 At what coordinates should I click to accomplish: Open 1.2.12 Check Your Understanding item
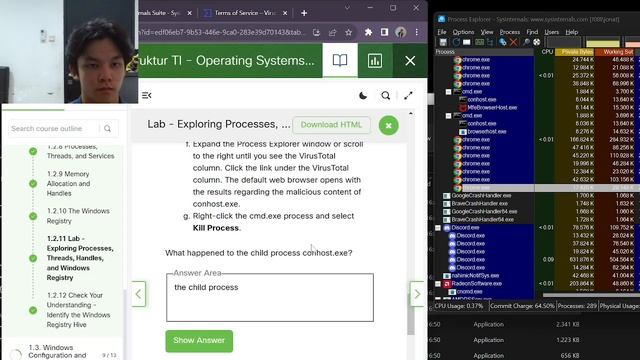pyautogui.click(x=78, y=310)
